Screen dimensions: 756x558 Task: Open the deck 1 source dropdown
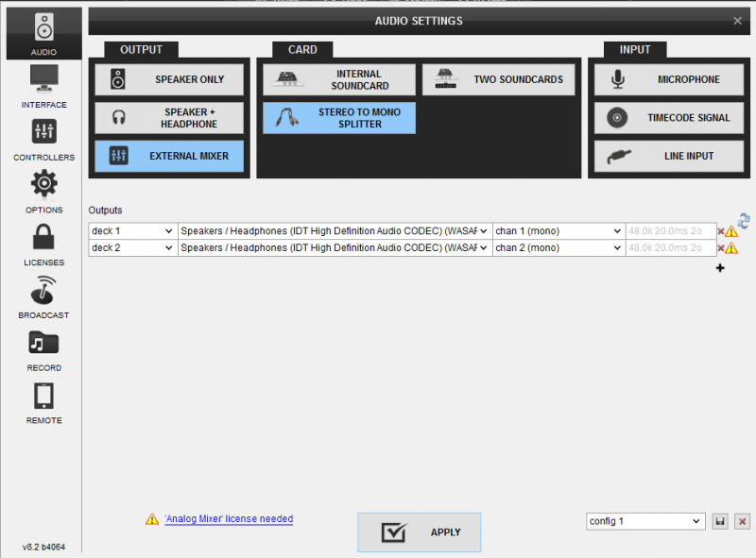(133, 230)
